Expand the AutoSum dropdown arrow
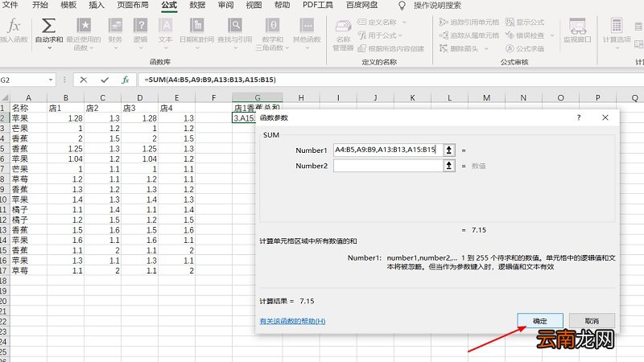Image resolution: width=644 pixels, height=362 pixels. [x=49, y=47]
